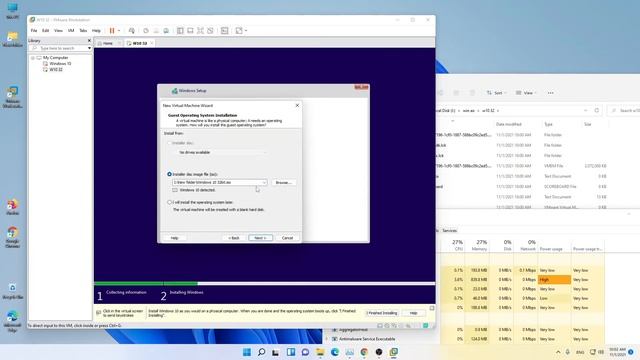Open File Explorer from the taskbar
This screenshot has width=640, height=360.
pos(320,352)
